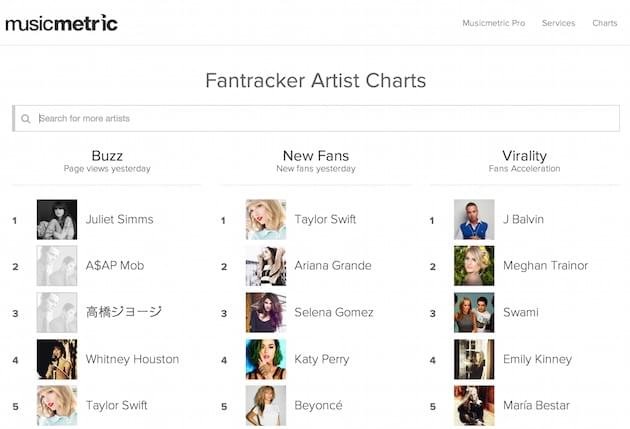Click J Balvin's thumbnail in Virality
Viewport: 630px width, 429px height.
(x=474, y=219)
